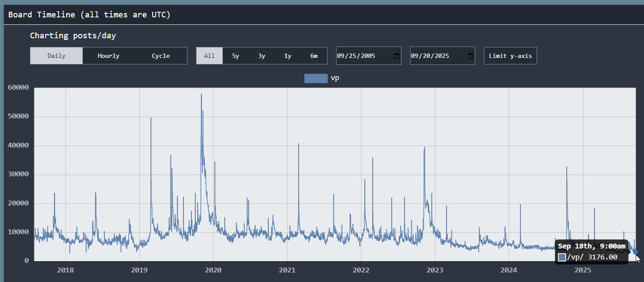The image size is (644, 282).
Task: Click the 2021 x-axis label
Action: click(x=287, y=270)
